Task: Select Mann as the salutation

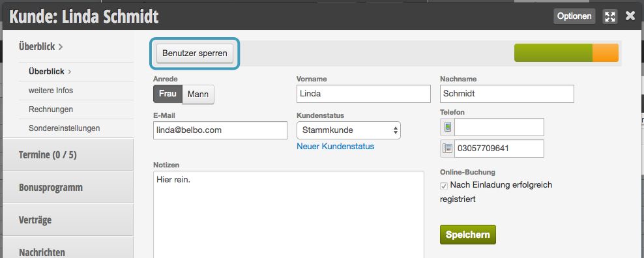Action: (x=198, y=94)
